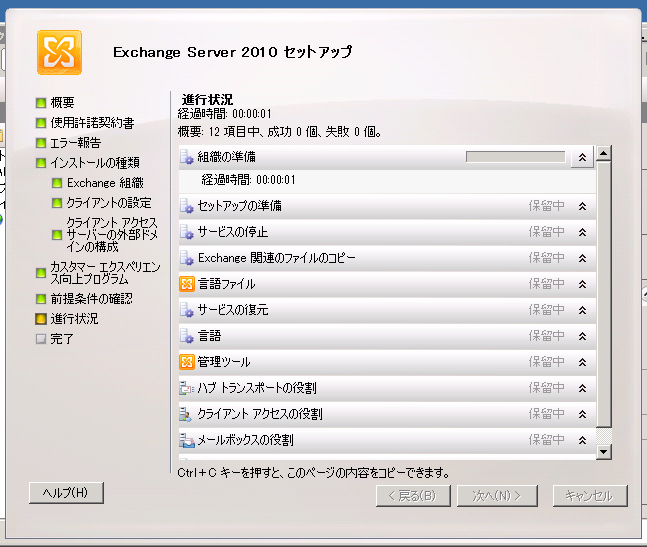Click the task list scroll down arrow
Image resolution: width=647 pixels, height=547 pixels.
click(604, 451)
